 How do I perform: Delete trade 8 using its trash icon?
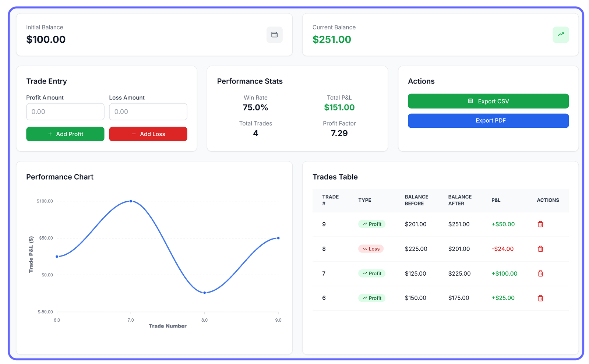[x=540, y=249]
